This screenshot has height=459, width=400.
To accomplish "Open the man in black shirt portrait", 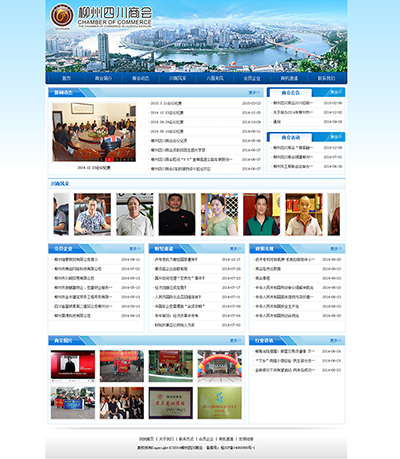I will point(177,214).
